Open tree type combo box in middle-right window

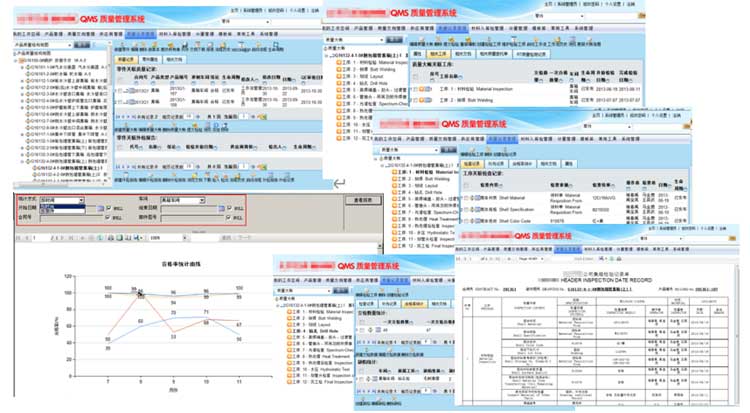click(x=407, y=150)
